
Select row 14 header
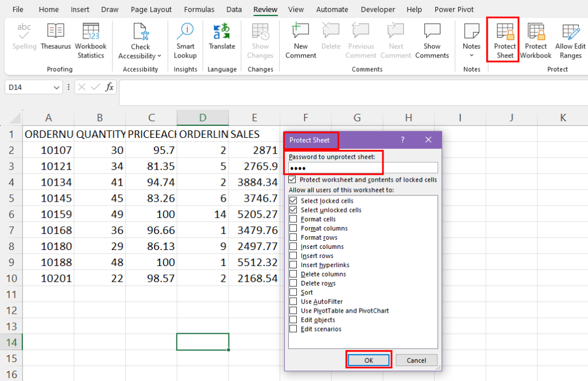coord(11,342)
